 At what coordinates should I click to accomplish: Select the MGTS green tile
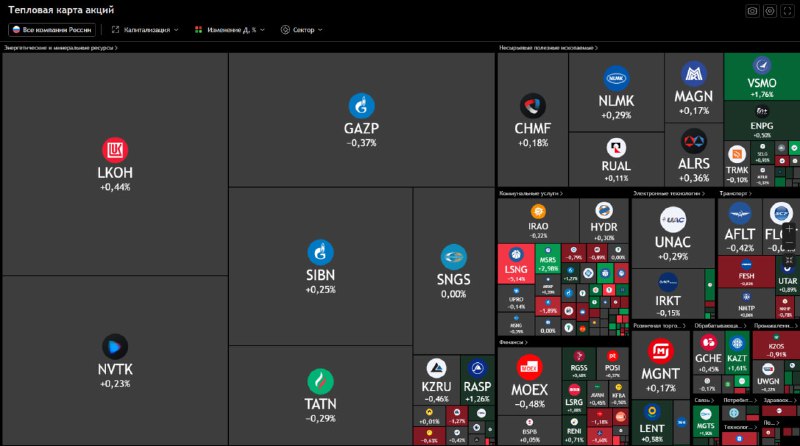tap(706, 421)
